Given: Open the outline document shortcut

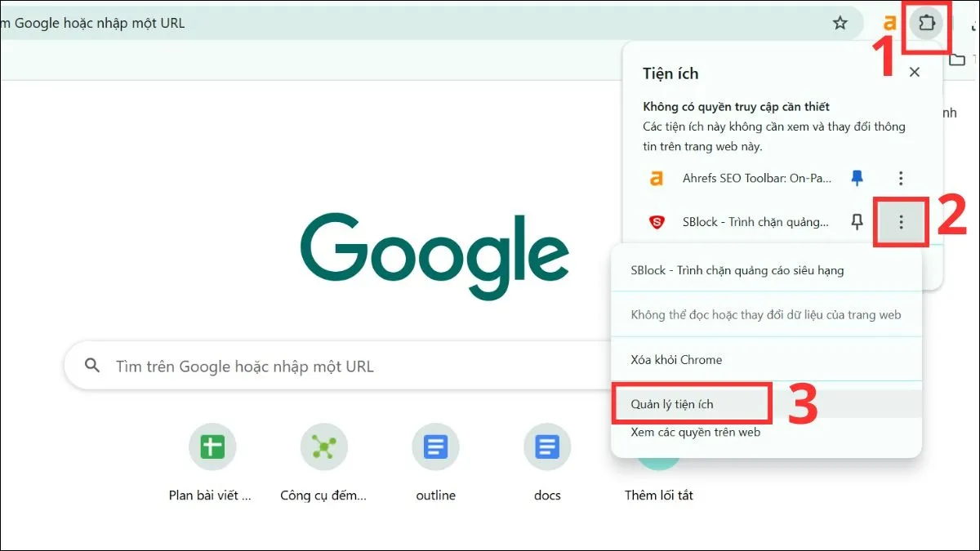Looking at the screenshot, I should 435,447.
